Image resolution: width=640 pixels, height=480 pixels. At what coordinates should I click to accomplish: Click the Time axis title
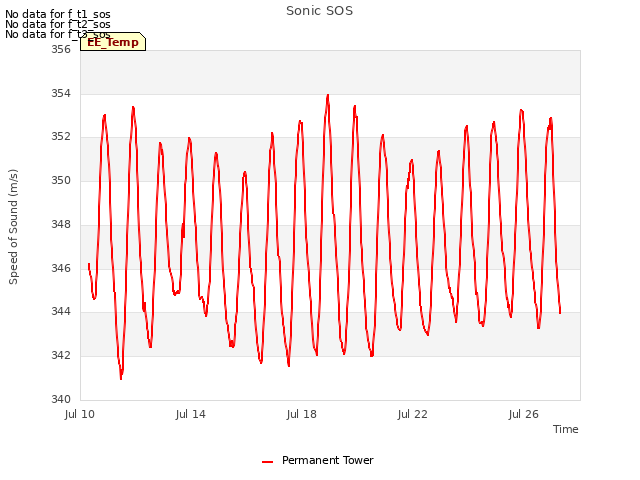coord(565,429)
